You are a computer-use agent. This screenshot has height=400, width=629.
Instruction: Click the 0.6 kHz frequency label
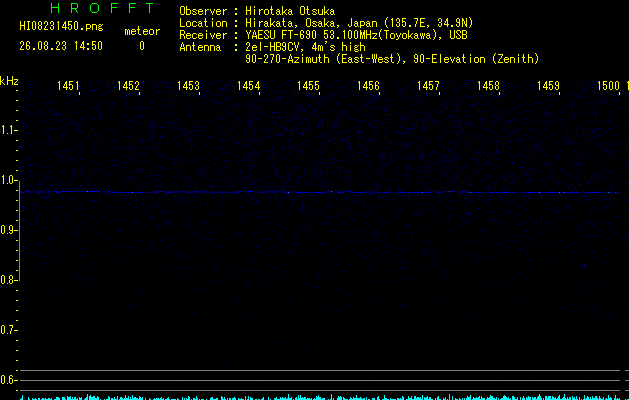point(8,380)
